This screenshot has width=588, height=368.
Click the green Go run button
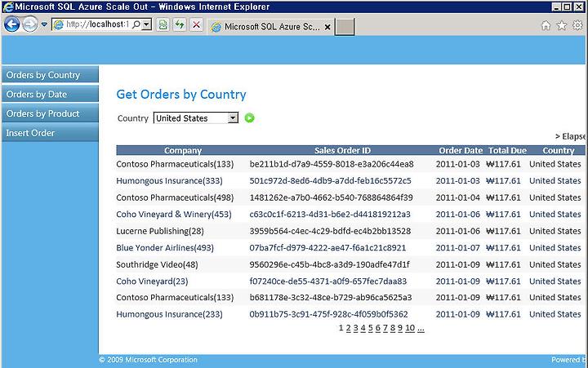[249, 118]
